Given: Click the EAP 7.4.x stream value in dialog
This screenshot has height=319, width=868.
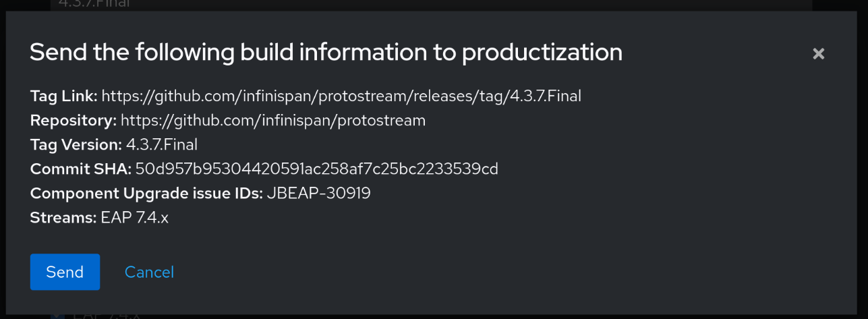Looking at the screenshot, I should (x=134, y=218).
